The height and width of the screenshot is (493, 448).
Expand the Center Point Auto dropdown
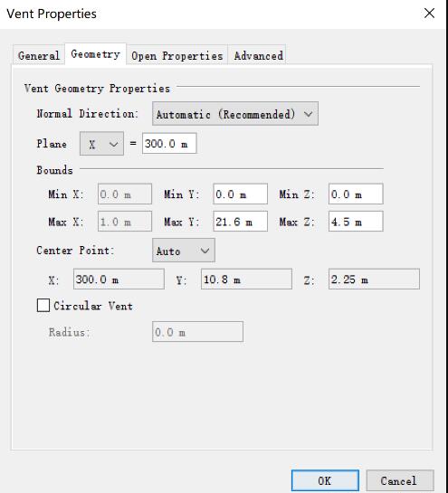point(184,251)
